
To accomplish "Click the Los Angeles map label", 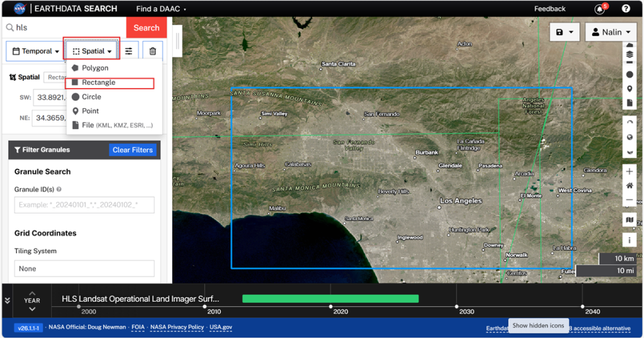I will click(x=461, y=201).
